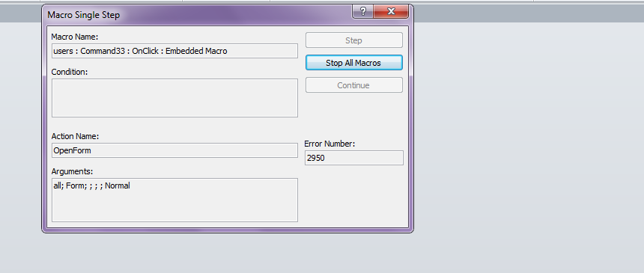Viewport: 644px width, 273px height.
Task: Select the Error Number field showing 2950
Action: point(353,158)
